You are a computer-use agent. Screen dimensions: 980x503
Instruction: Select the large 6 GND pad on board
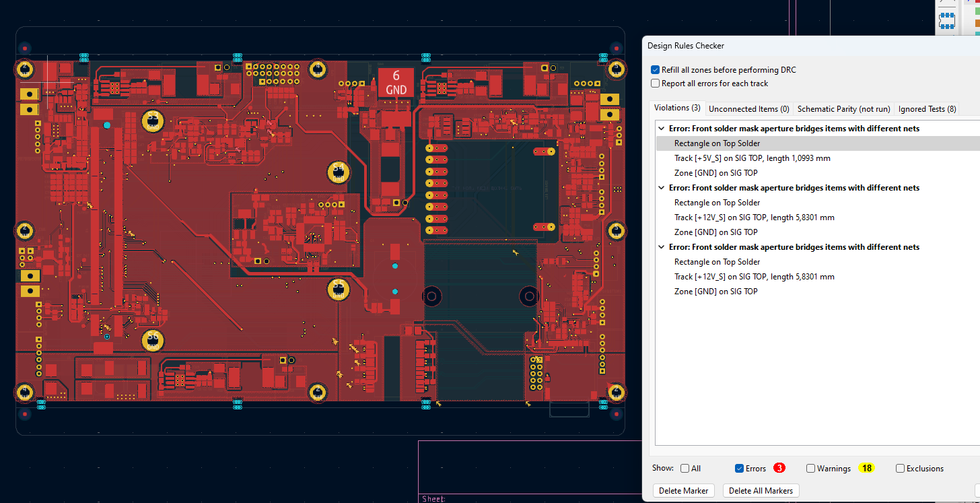(396, 82)
